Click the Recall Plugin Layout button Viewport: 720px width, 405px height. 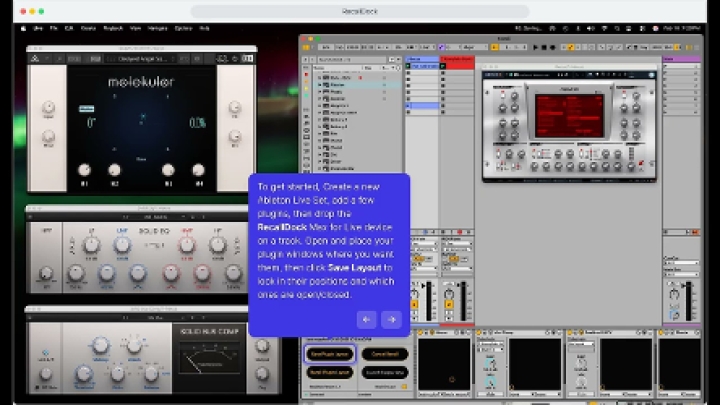[x=329, y=372]
